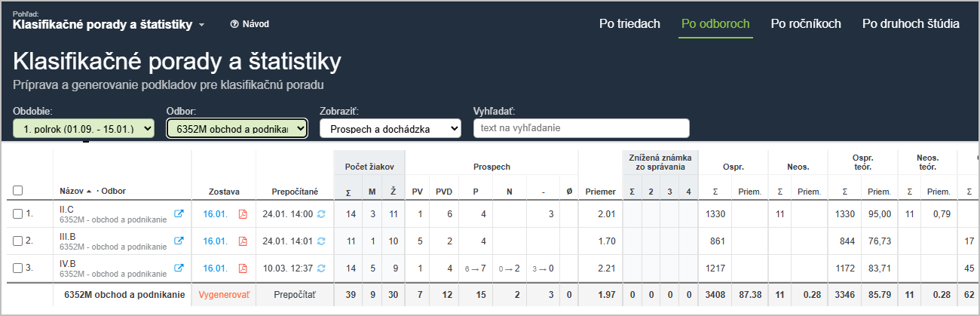This screenshot has height=316, width=980.
Task: Open the II.C class external link icon
Action: pos(179,214)
